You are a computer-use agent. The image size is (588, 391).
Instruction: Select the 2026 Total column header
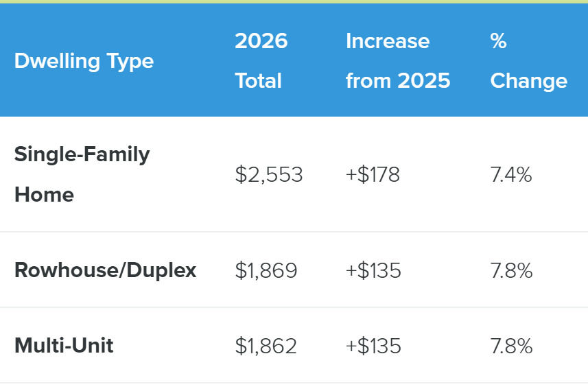click(261, 61)
